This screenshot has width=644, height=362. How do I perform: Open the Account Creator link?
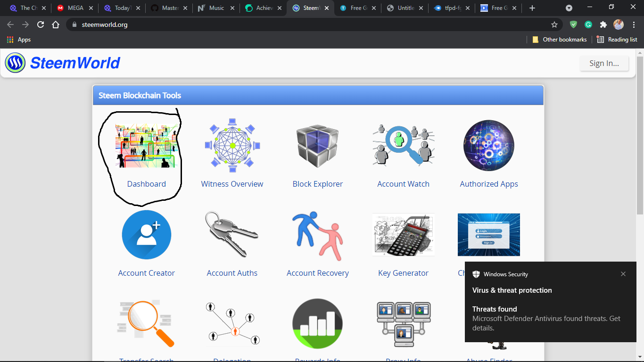[147, 273]
